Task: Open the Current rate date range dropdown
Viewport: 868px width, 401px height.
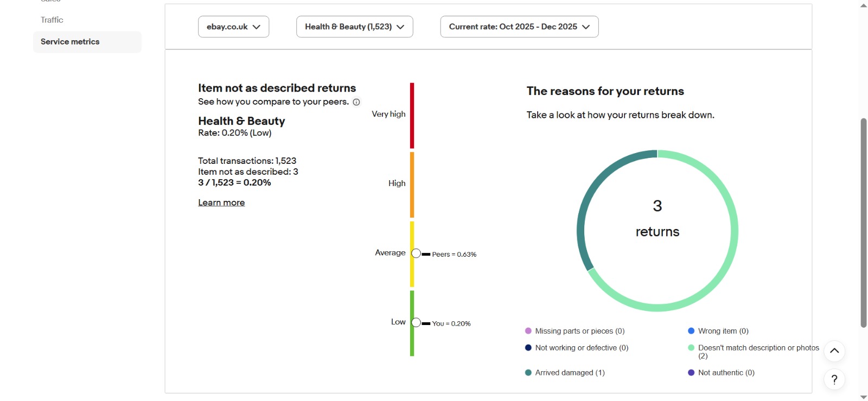Action: (x=519, y=27)
